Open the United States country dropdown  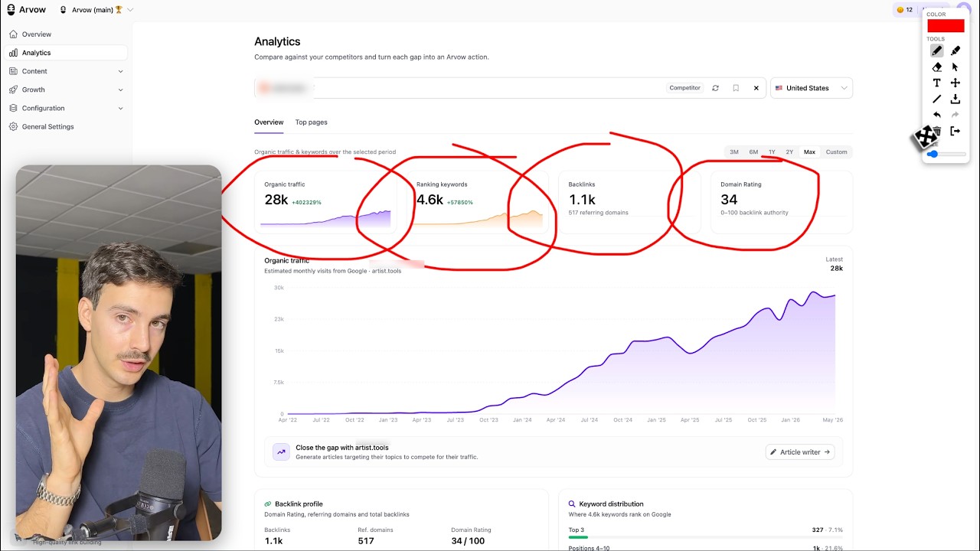click(x=812, y=88)
